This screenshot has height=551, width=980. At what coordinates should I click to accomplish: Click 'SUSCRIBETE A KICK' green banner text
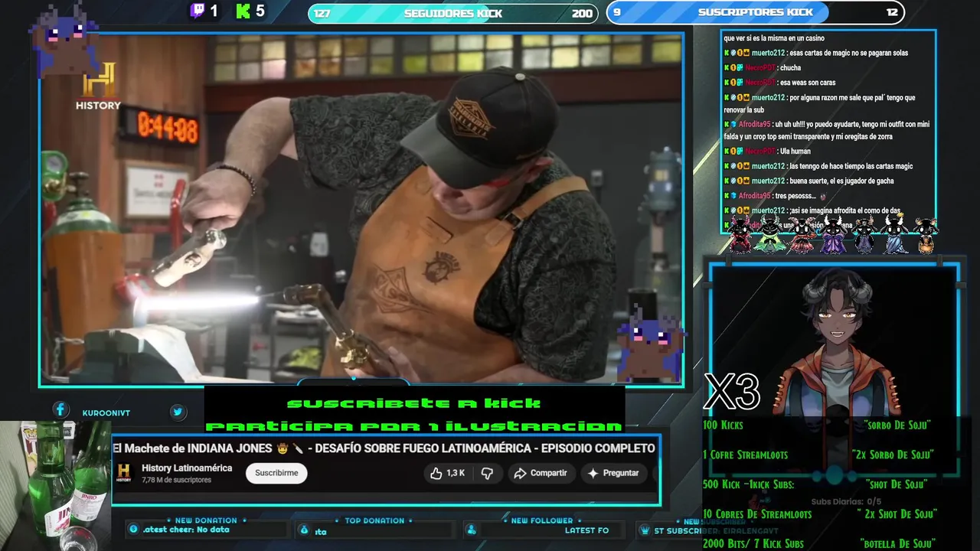(x=413, y=403)
